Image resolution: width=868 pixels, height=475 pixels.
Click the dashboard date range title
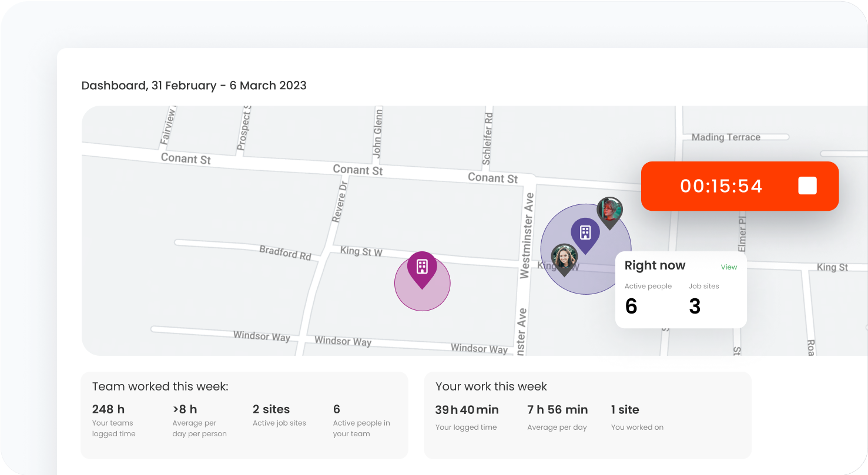point(194,85)
